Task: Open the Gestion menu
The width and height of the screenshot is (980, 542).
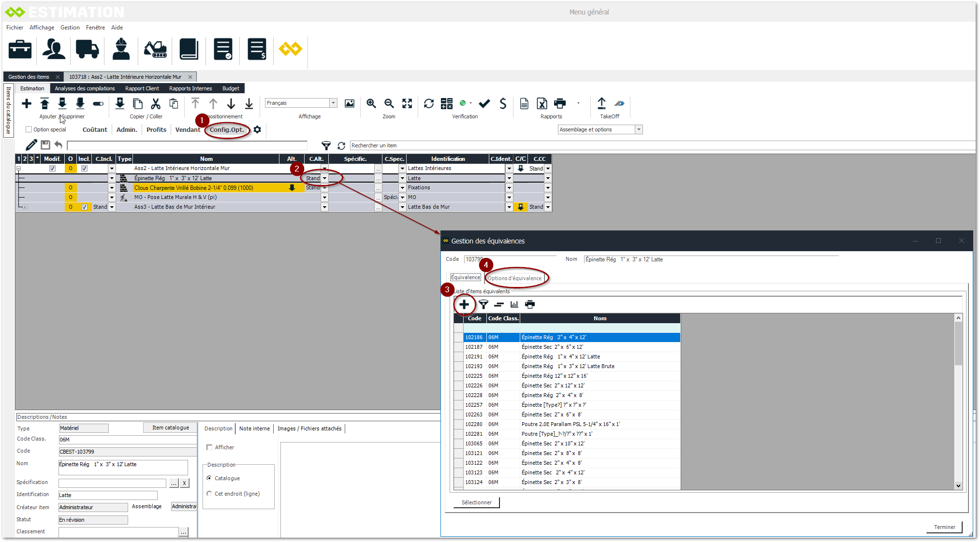Action: 70,28
